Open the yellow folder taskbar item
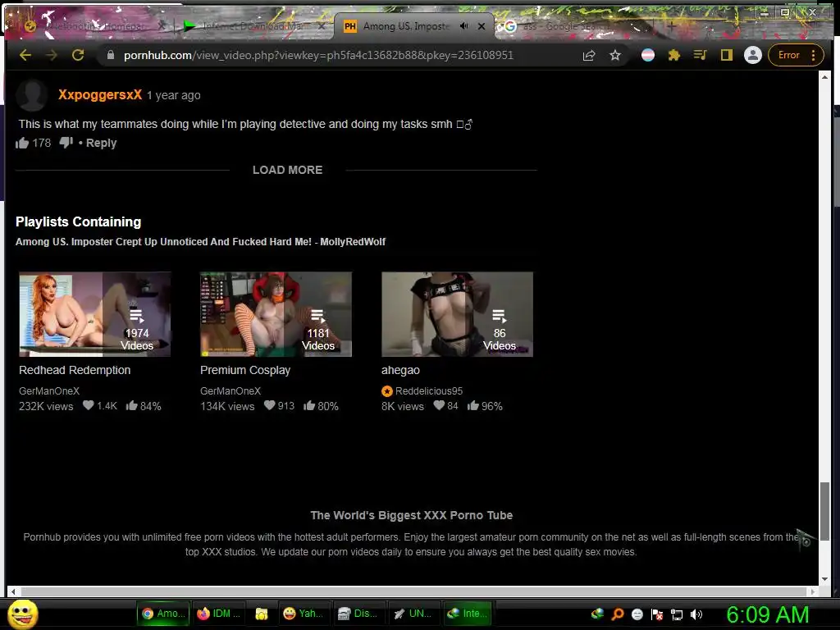 tap(262, 614)
